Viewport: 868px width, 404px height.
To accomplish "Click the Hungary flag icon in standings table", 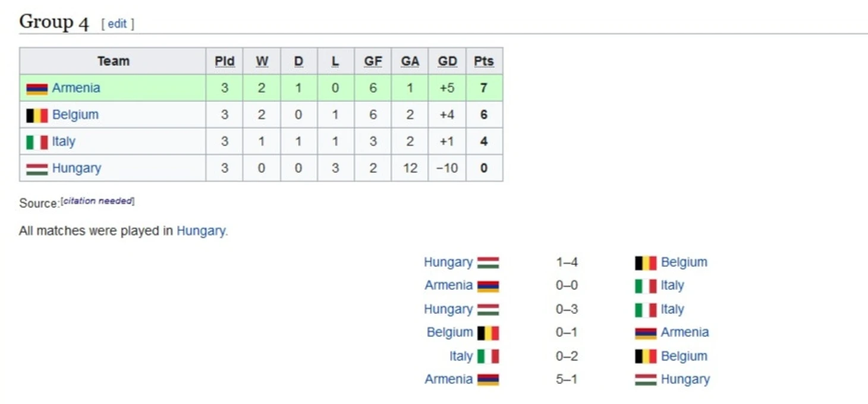I will click(x=37, y=169).
